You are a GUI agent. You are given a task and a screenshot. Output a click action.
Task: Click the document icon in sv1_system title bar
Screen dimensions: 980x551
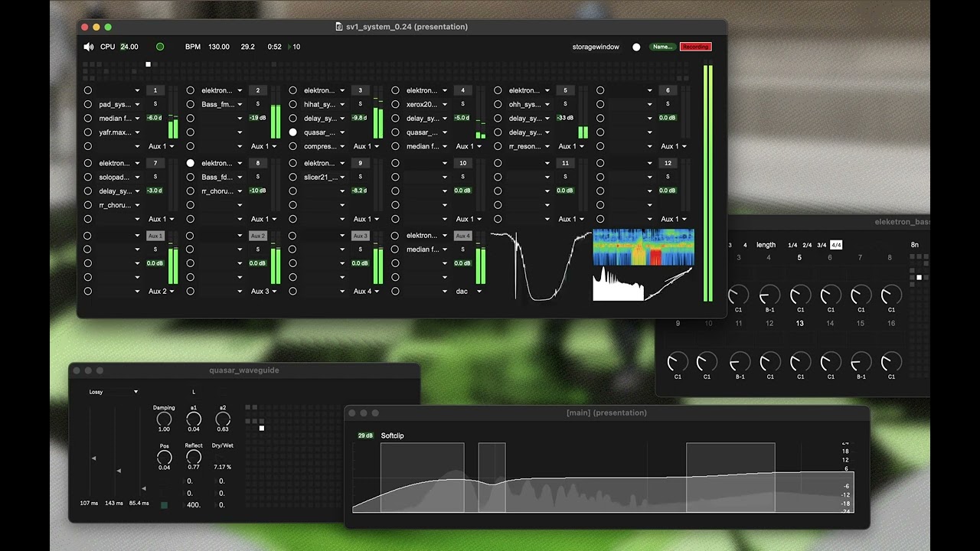tap(339, 27)
